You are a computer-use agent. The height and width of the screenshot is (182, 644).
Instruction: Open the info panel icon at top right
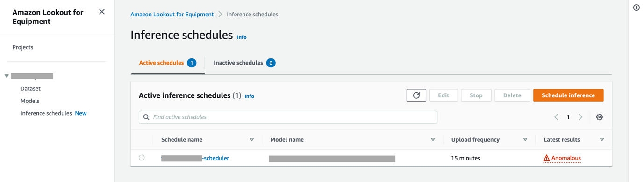637,7
